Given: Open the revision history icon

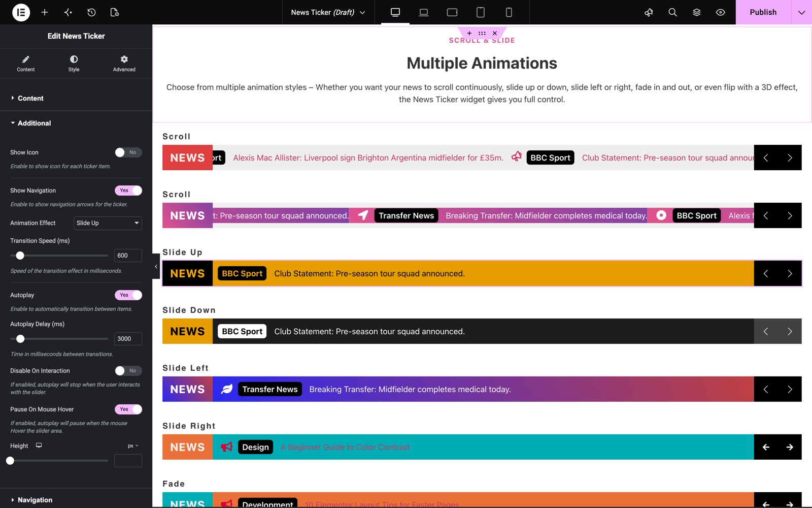Looking at the screenshot, I should (91, 12).
